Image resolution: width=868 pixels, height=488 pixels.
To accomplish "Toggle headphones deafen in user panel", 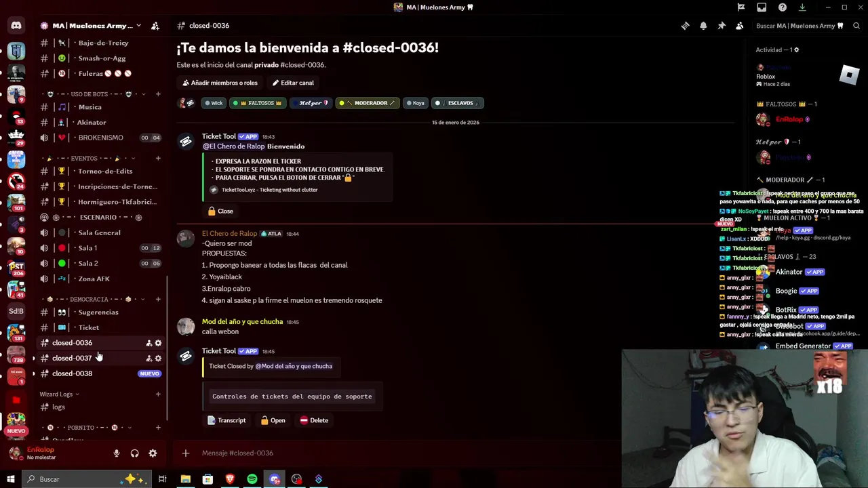I will pyautogui.click(x=134, y=453).
